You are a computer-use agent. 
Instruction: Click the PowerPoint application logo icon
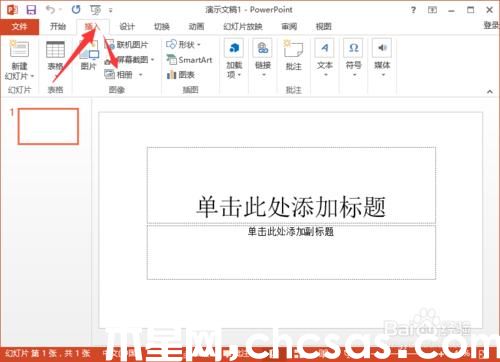pyautogui.click(x=12, y=10)
